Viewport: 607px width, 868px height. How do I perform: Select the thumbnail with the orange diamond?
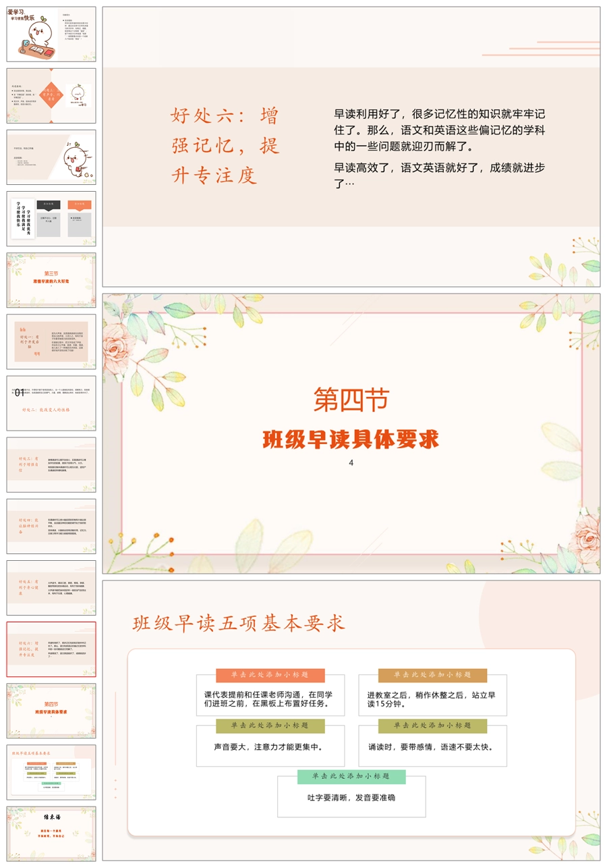51,96
